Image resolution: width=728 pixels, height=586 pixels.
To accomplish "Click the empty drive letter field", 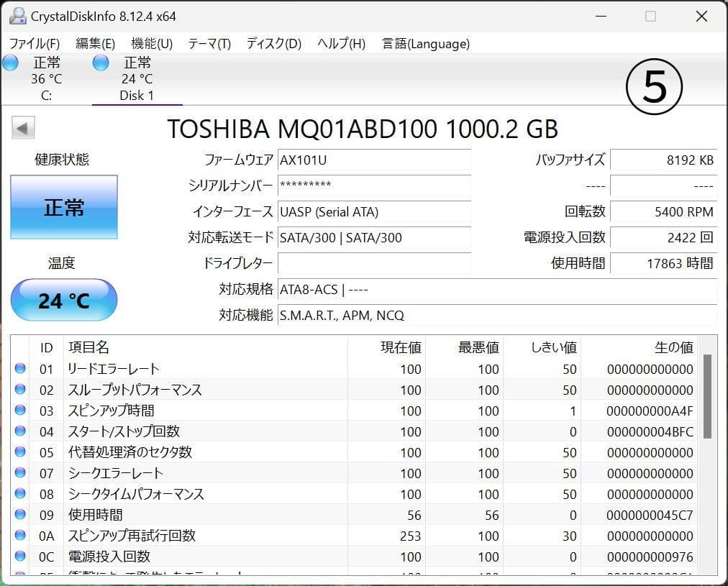I will coord(374,264).
